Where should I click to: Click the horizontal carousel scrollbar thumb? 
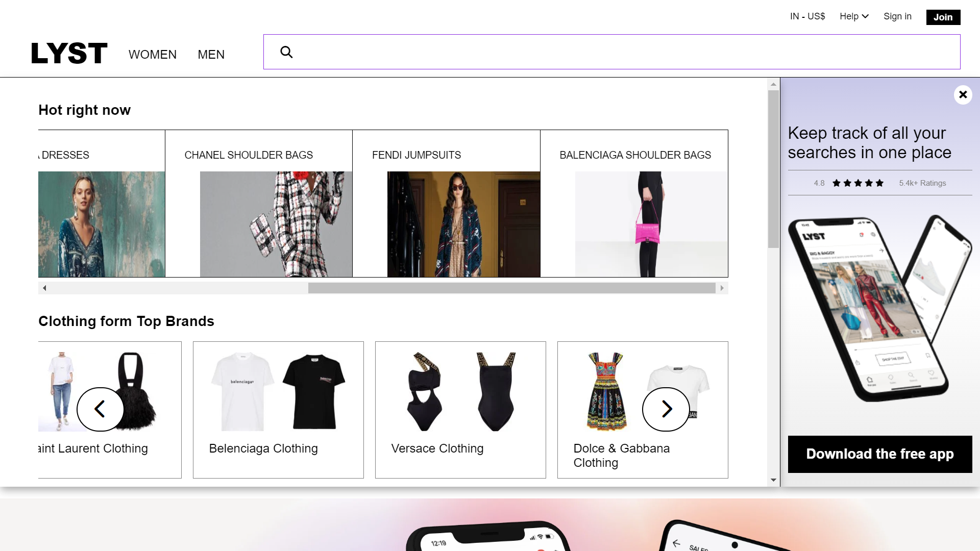coord(511,288)
